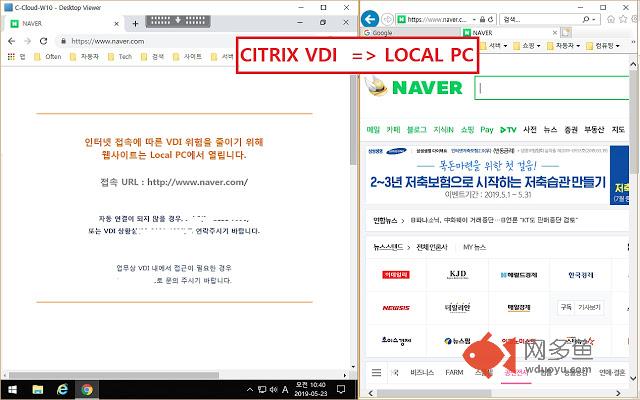
Task: Expand the Citrix Desktop Viewer toolbar handle
Action: (178, 20)
